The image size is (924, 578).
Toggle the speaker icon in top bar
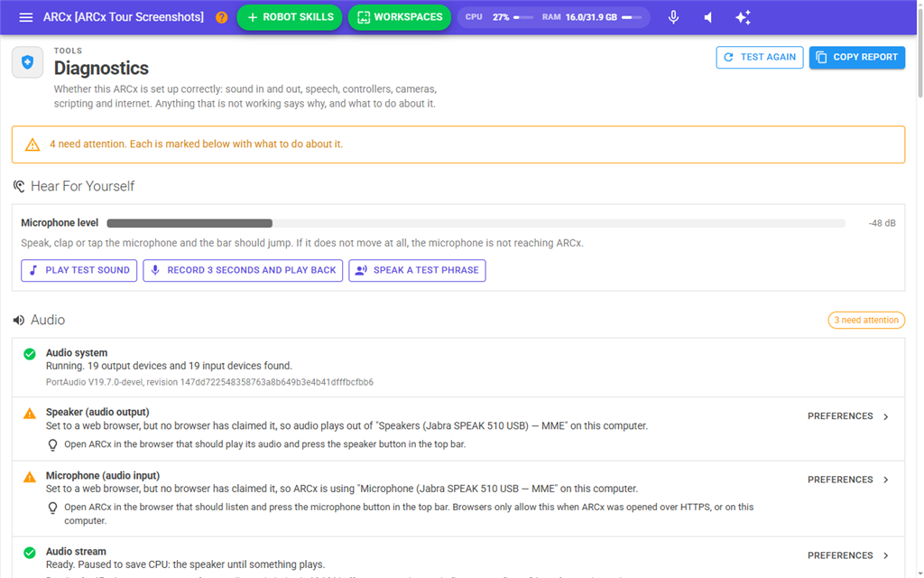[x=708, y=17]
